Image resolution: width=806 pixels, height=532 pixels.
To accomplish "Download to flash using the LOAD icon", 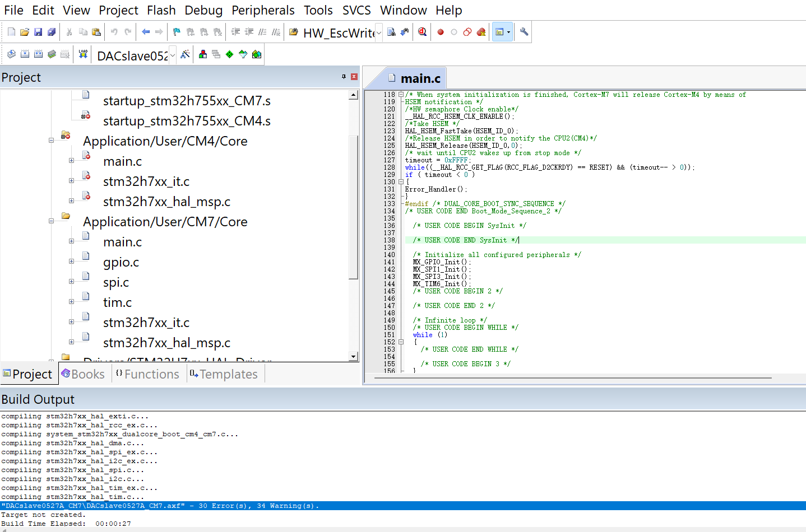I will (x=83, y=54).
